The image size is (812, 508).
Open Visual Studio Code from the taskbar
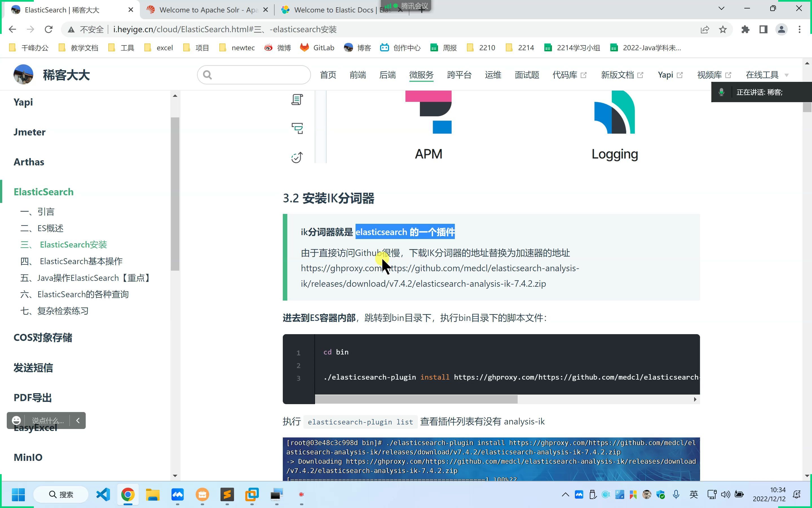(x=103, y=494)
